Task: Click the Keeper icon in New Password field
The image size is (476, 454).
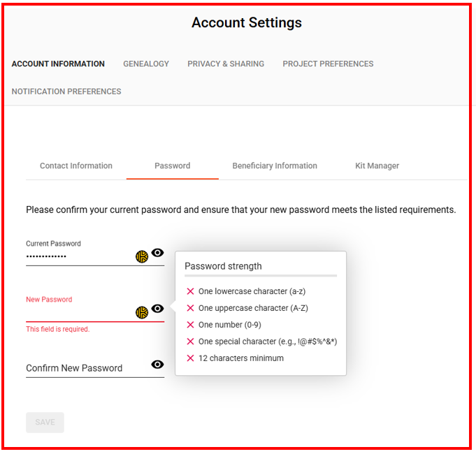Action: point(142,312)
